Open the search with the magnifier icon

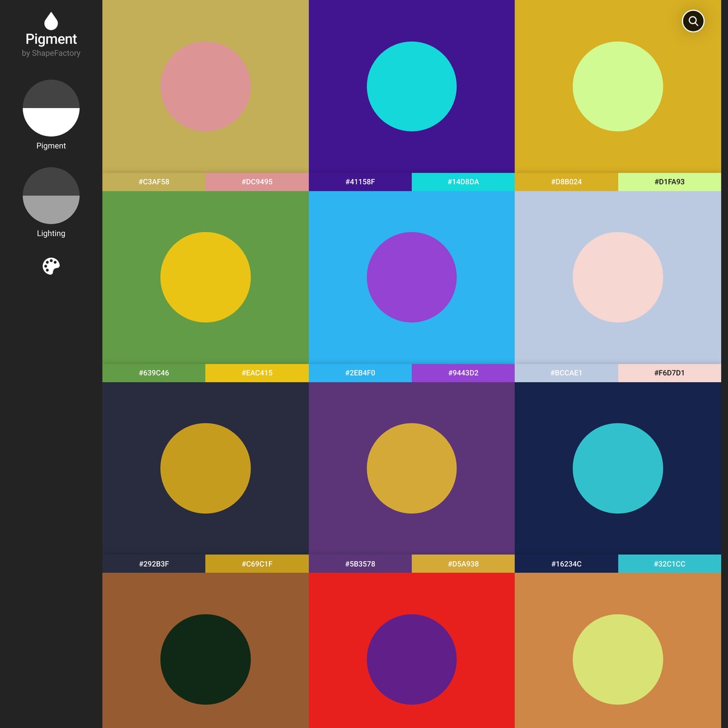pos(693,21)
